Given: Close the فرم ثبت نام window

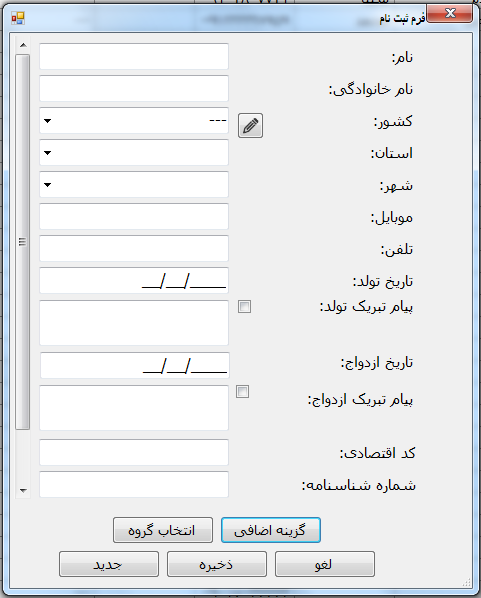Looking at the screenshot, I should pos(450,13).
